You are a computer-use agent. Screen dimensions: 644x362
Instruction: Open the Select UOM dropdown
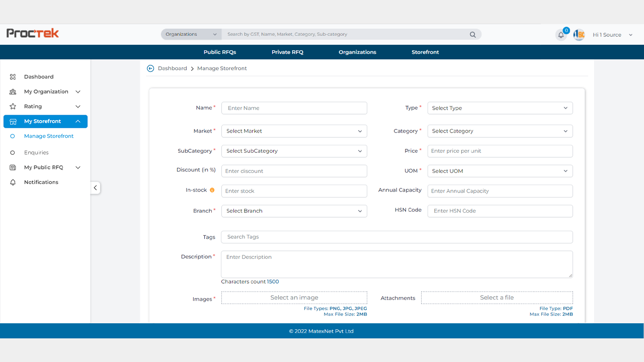point(500,171)
